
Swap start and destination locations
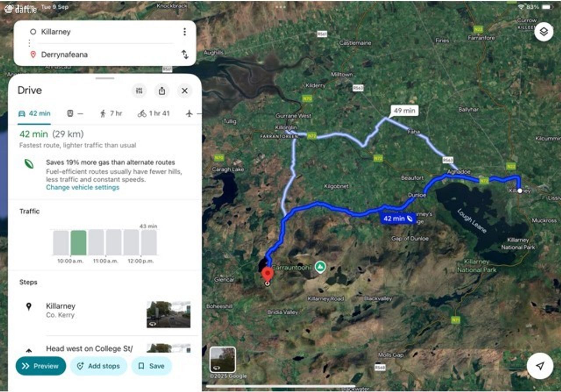[185, 54]
